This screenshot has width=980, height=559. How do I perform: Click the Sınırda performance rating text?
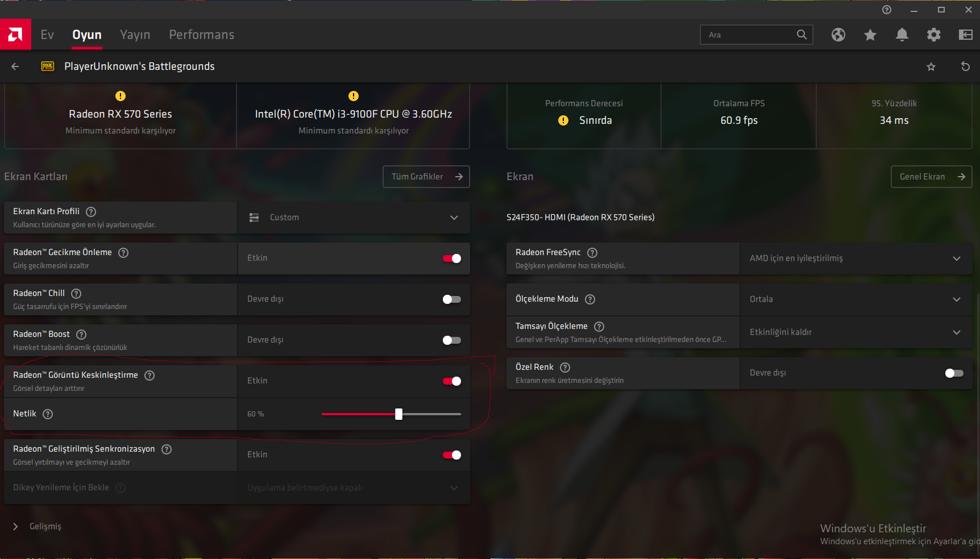pos(596,120)
